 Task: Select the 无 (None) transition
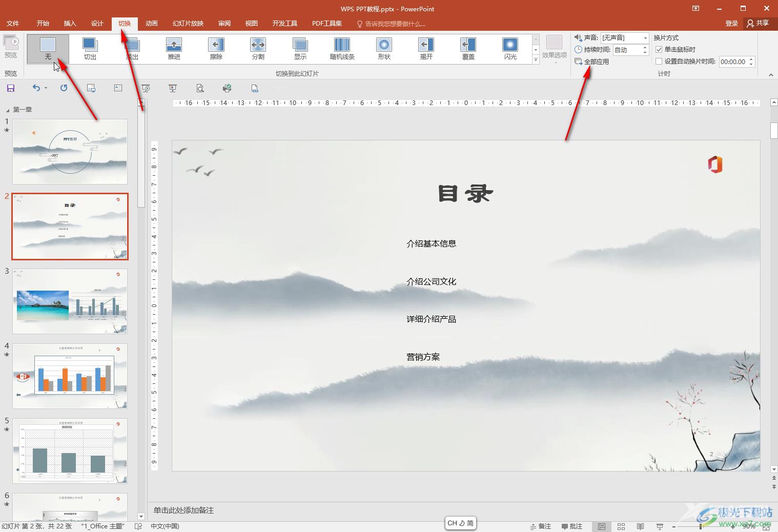[48, 49]
